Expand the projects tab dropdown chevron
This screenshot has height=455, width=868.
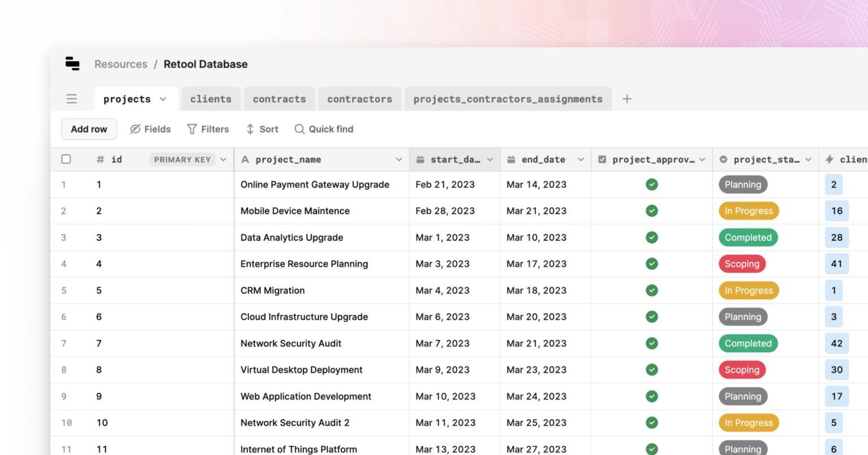[163, 99]
